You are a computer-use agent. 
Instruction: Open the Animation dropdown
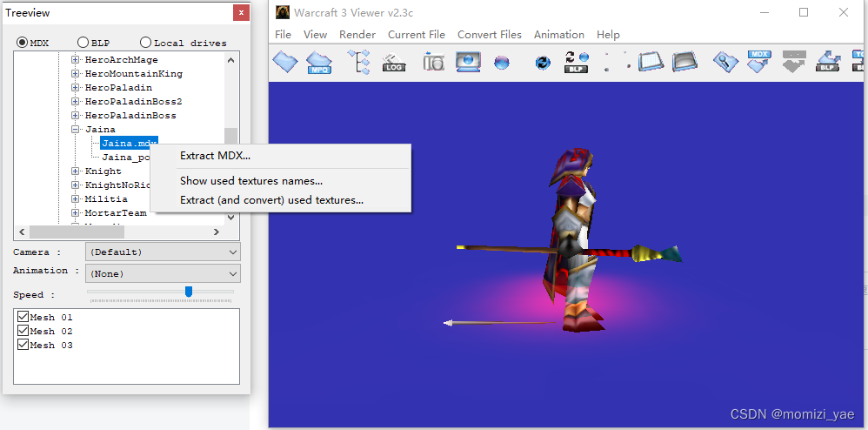(x=163, y=273)
